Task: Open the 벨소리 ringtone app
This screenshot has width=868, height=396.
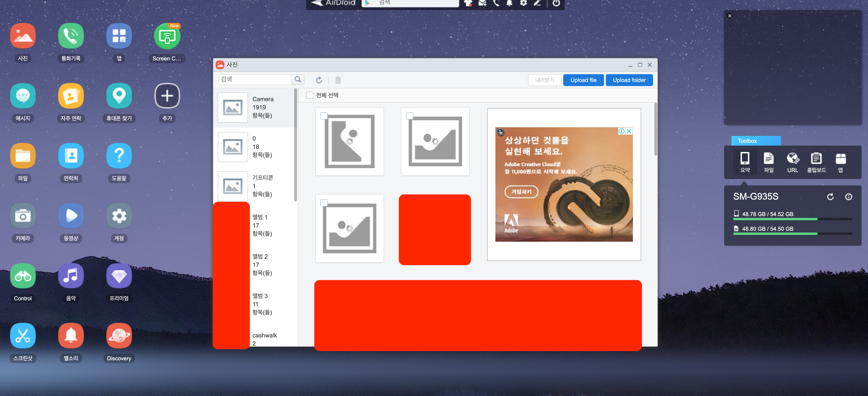Action: click(71, 336)
